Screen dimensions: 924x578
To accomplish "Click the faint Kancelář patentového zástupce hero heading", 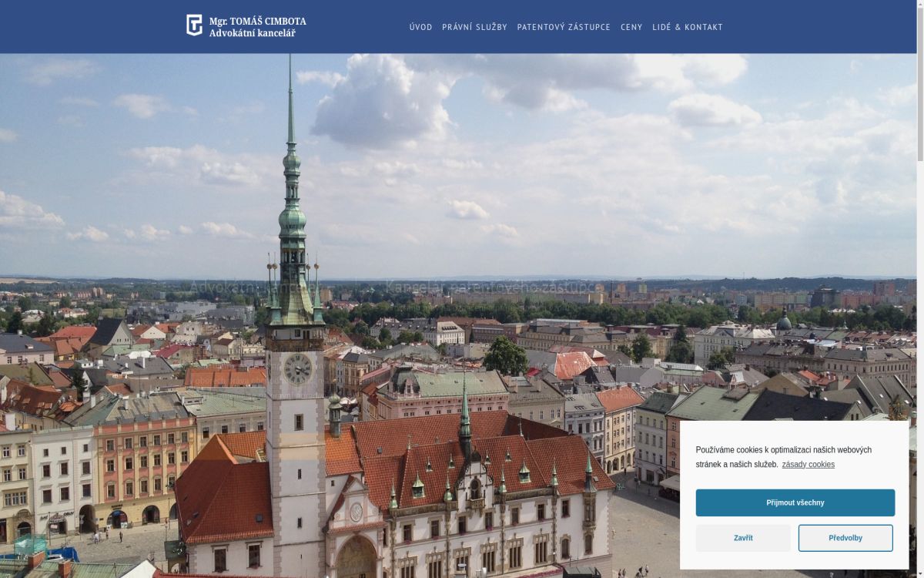I will pos(493,287).
